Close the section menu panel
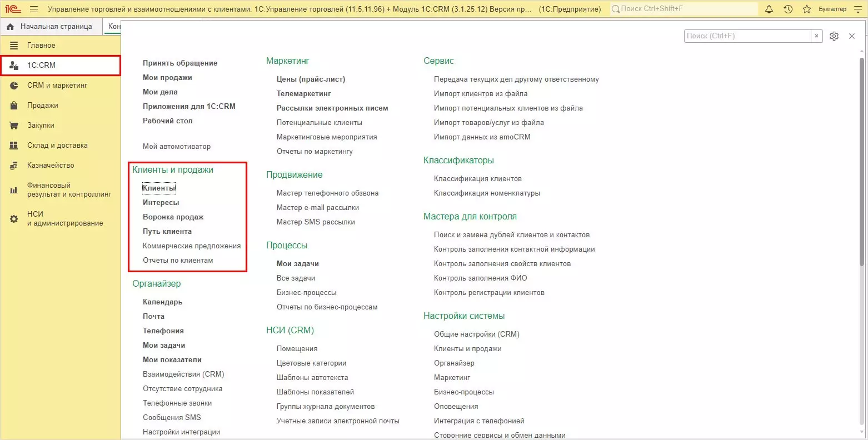 click(x=852, y=36)
